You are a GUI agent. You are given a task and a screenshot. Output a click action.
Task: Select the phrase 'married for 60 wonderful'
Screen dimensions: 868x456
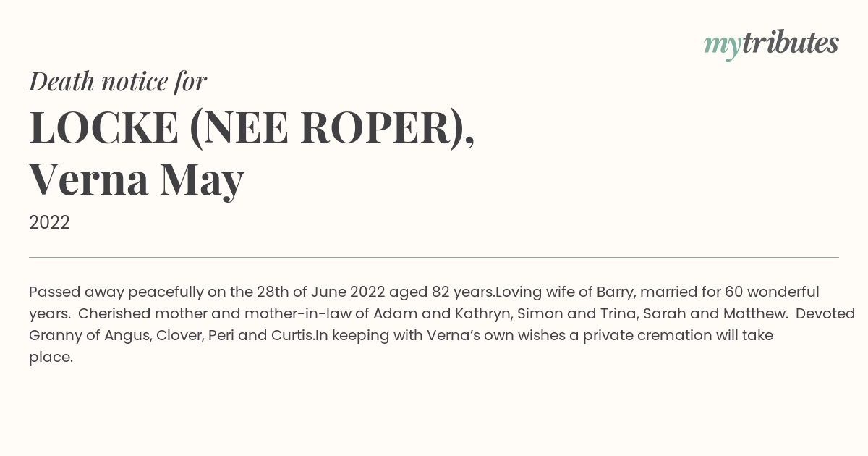726,292
